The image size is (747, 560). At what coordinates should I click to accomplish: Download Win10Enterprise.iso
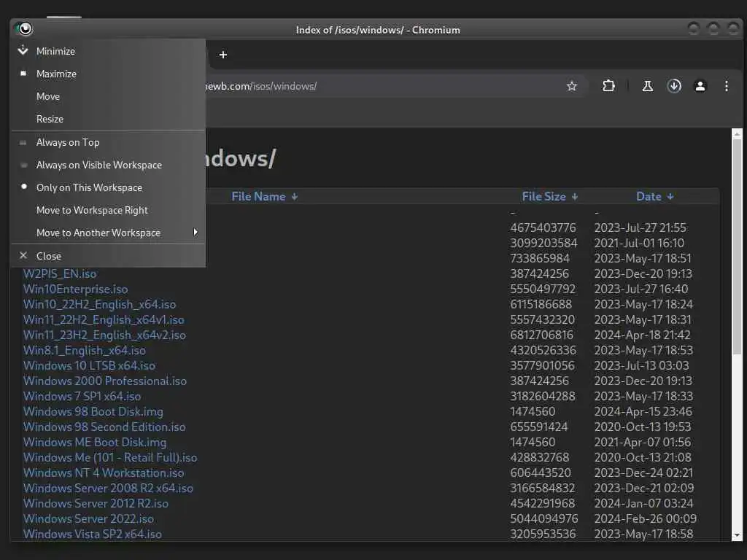tap(75, 289)
